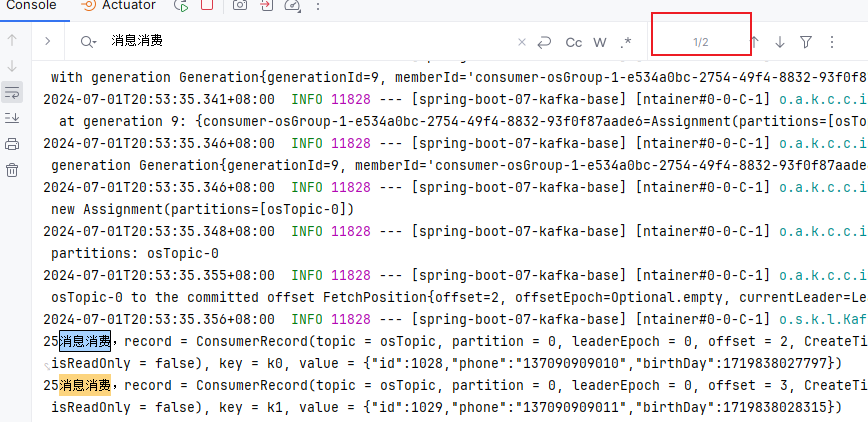The image size is (868, 422).
Task: Click the timestamp 2024-07-01T20:53:35.348+08:00
Action: pyautogui.click(x=159, y=231)
